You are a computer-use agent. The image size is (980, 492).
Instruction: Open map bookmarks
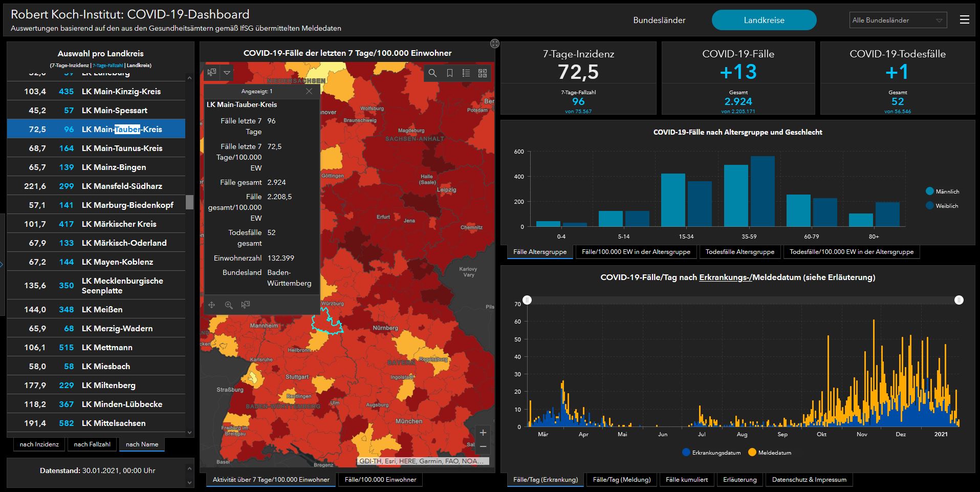449,73
